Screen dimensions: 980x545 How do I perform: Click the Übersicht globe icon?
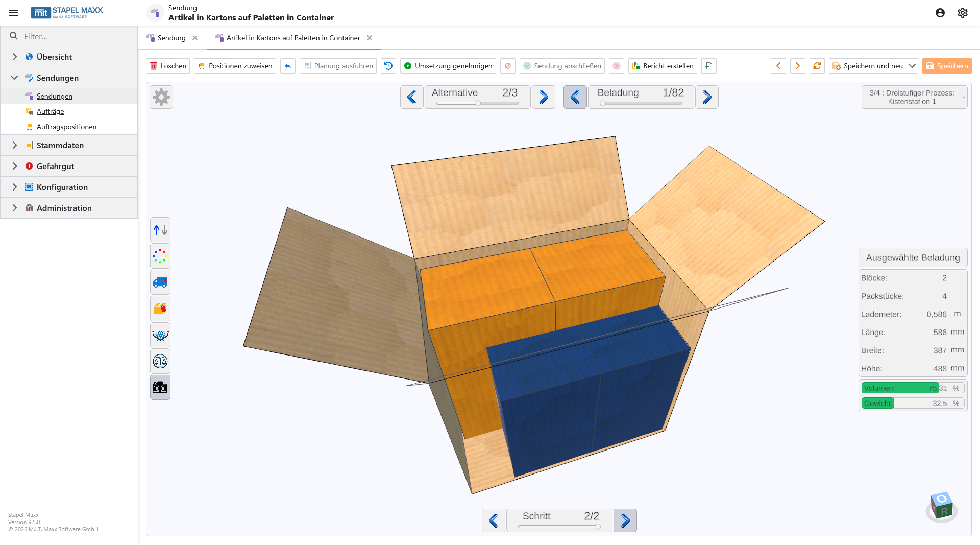29,57
